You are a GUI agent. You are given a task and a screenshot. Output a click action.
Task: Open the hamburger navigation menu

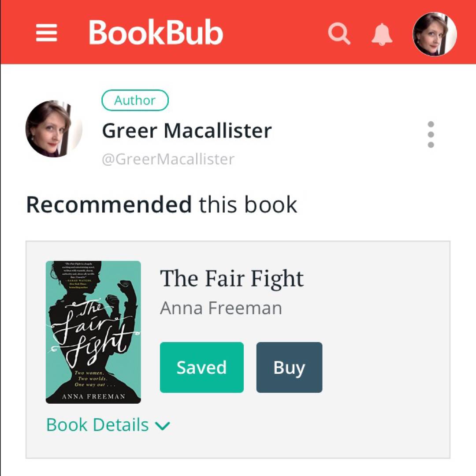click(x=46, y=33)
